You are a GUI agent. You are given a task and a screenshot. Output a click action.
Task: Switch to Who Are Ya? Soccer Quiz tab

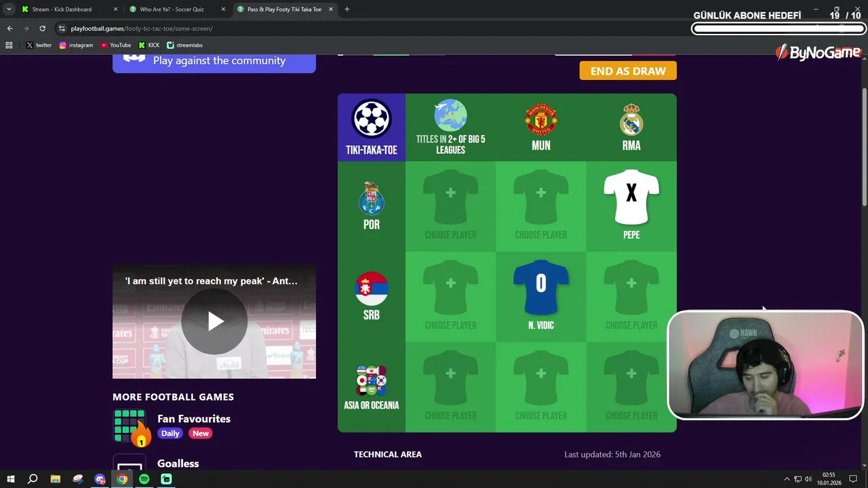175,9
